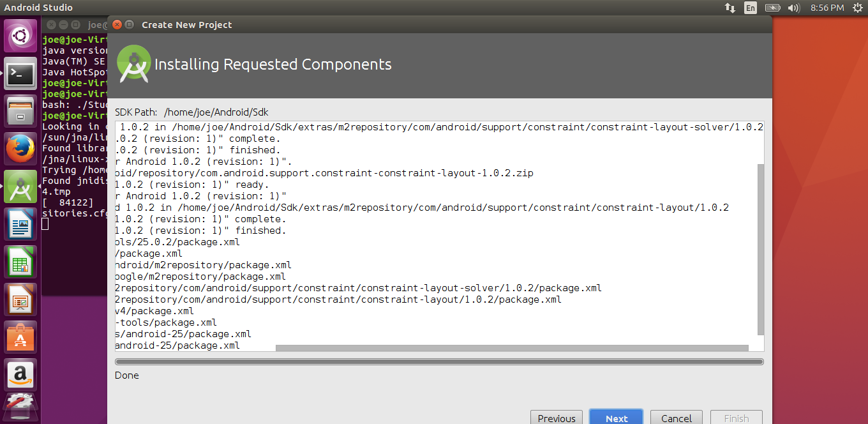868x424 pixels.
Task: Select Android Studio dock icon
Action: [x=21, y=187]
